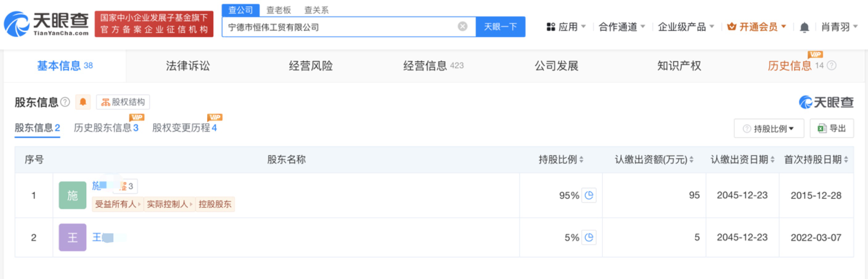
Task: Click the 2015-12-28 first holding date
Action: pos(816,195)
